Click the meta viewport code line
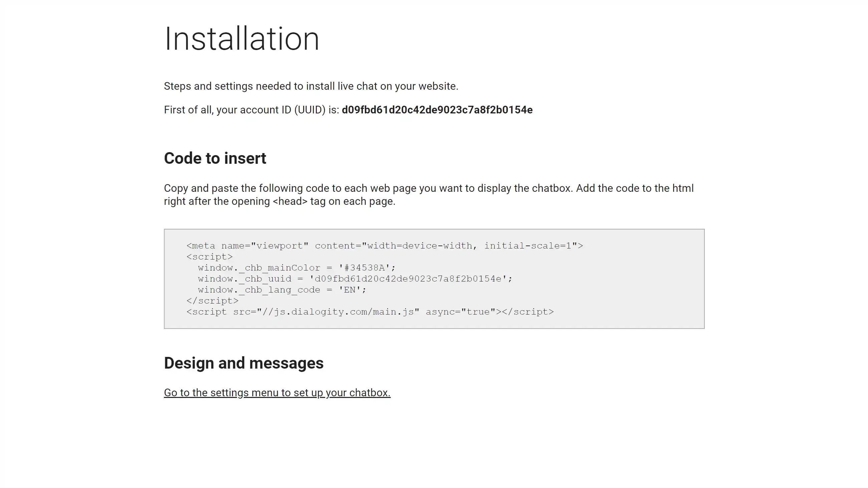The width and height of the screenshot is (868, 488). tap(385, 246)
